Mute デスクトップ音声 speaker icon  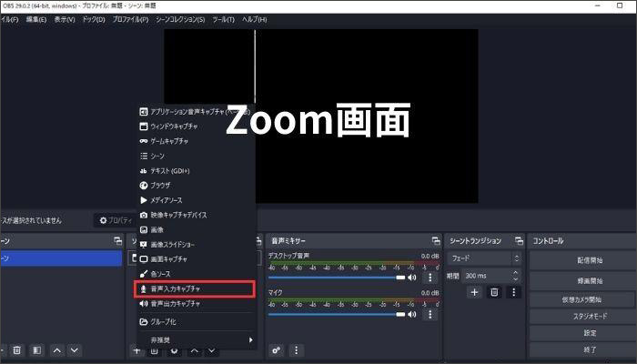coord(412,278)
